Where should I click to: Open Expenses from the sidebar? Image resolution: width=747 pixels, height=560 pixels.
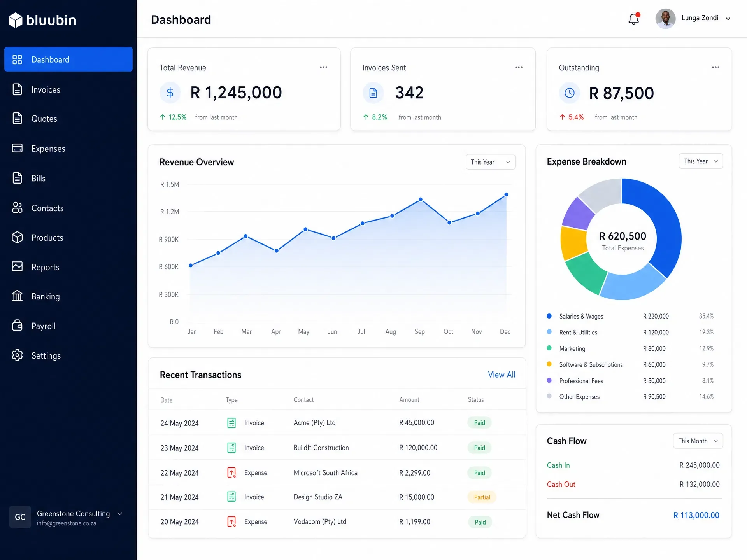tap(68, 149)
